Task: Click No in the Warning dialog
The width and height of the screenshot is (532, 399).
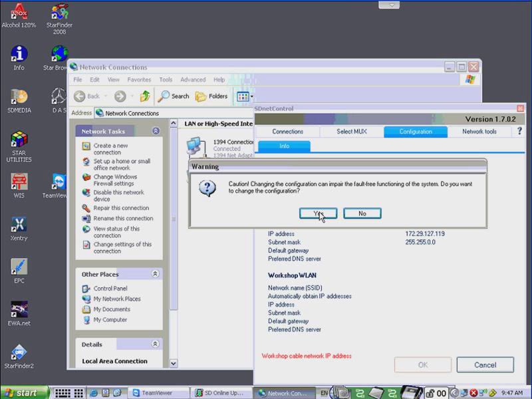Action: pyautogui.click(x=362, y=213)
